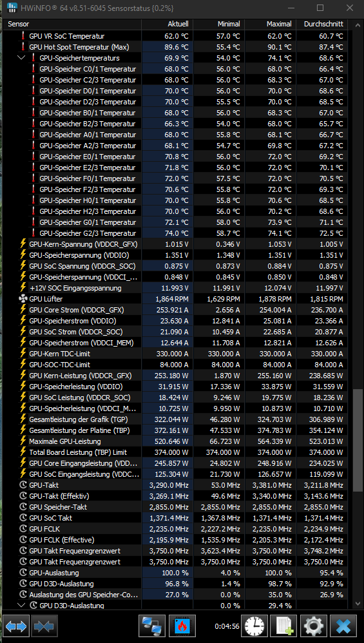
Task: Click the Aktuell column header
Action: click(168, 24)
